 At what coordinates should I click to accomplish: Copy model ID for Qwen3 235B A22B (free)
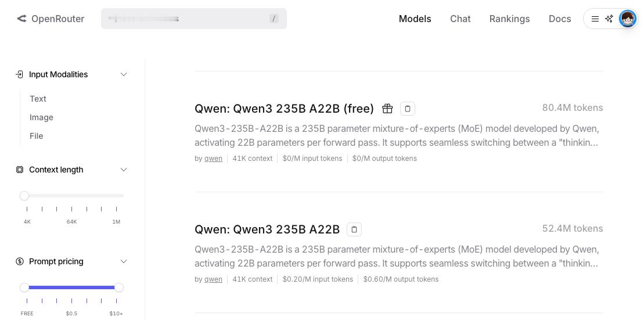(408, 109)
